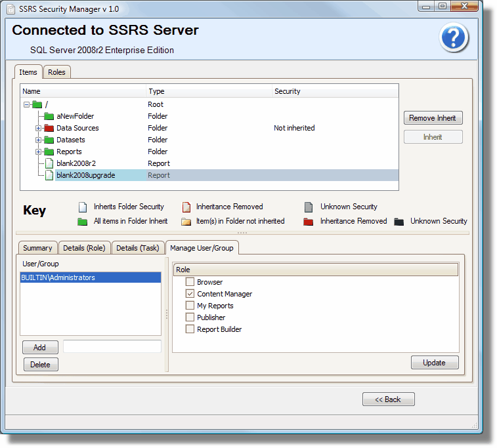Enable the My Reports role checkbox
497x448 pixels.
pos(190,305)
